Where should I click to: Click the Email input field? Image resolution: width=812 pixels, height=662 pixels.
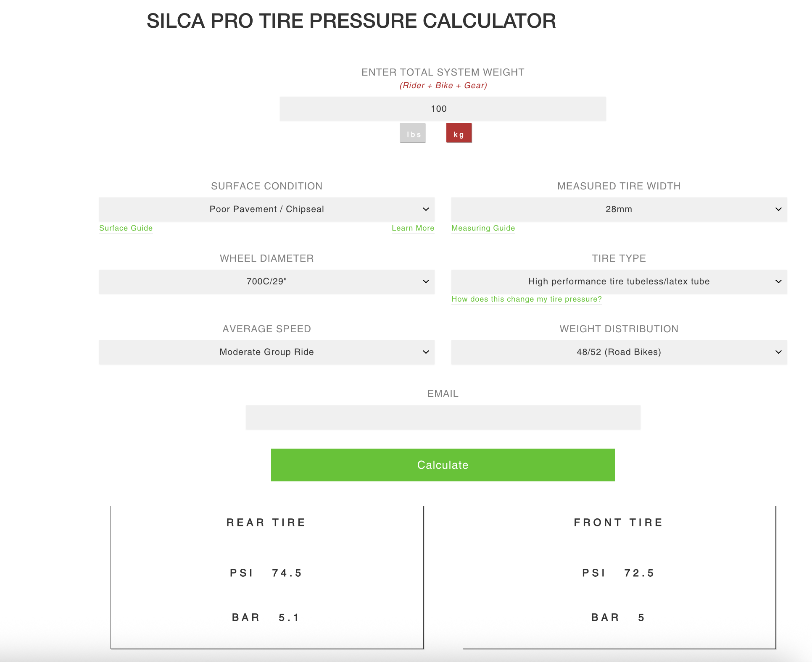(x=443, y=418)
